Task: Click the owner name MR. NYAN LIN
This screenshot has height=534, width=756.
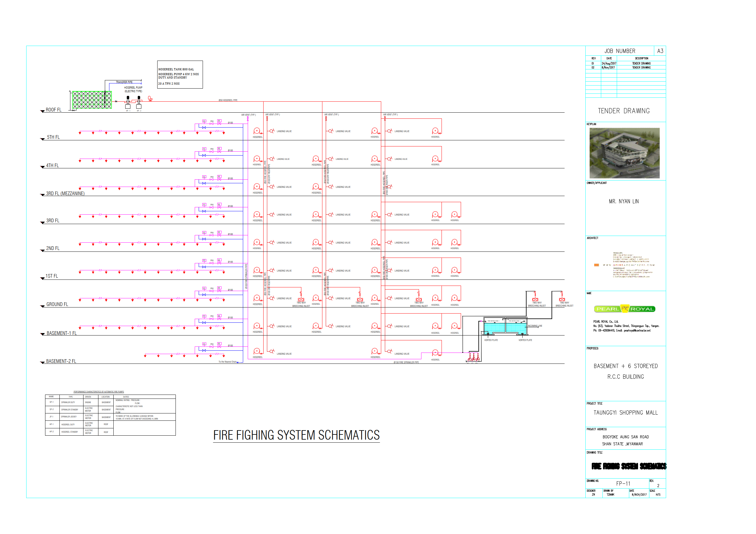Action: coord(624,201)
